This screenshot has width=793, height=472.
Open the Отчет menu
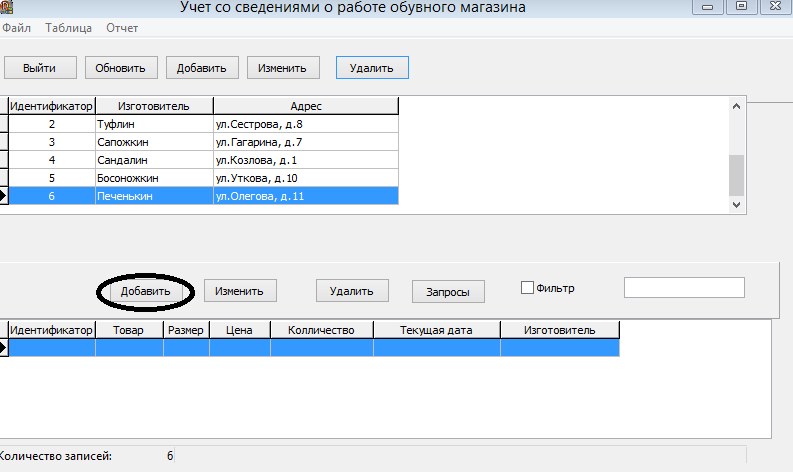[122, 28]
